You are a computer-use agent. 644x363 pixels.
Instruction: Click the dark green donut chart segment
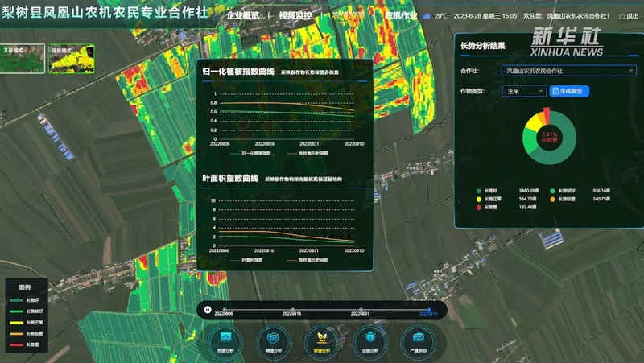coord(567,150)
